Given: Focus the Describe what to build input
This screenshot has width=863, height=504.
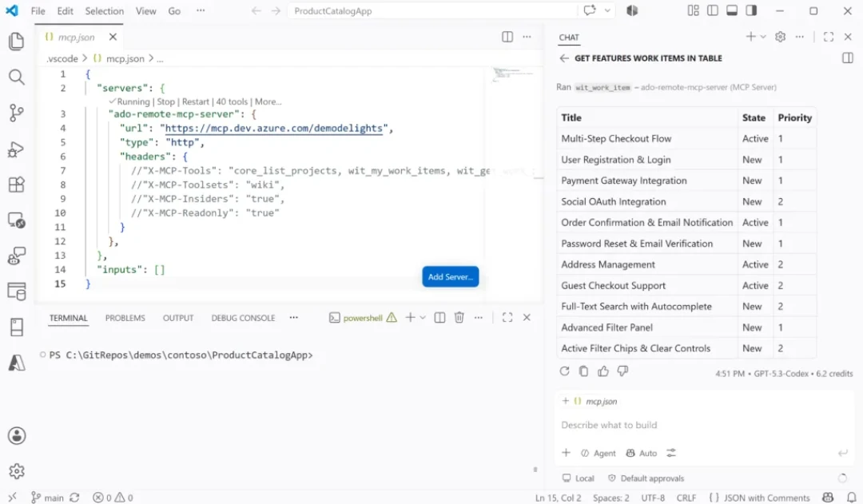Looking at the screenshot, I should pos(705,425).
